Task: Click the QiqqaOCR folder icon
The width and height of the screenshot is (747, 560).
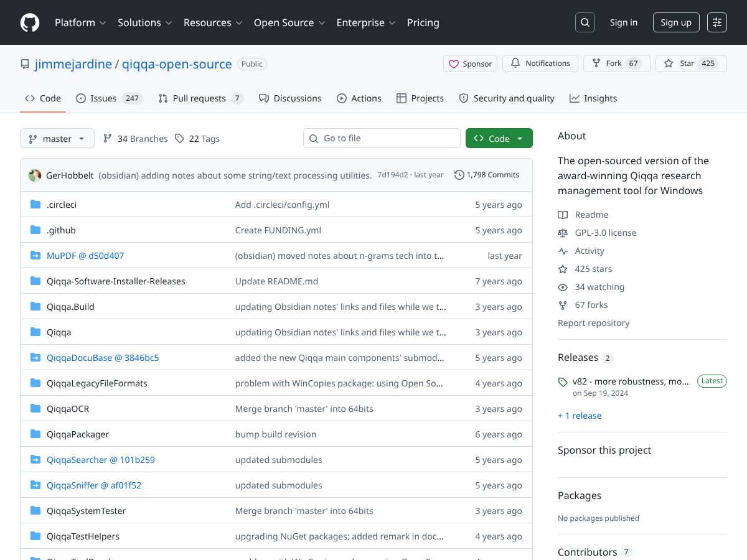Action: [35, 409]
